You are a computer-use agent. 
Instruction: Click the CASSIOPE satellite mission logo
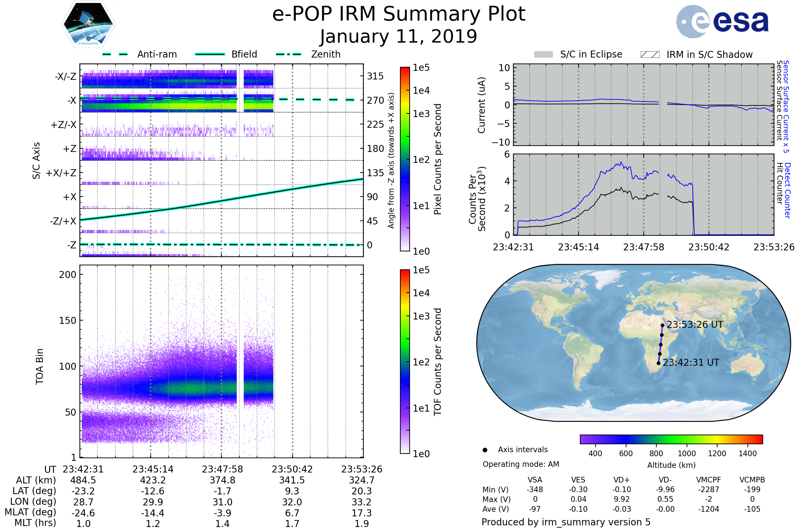pyautogui.click(x=88, y=24)
